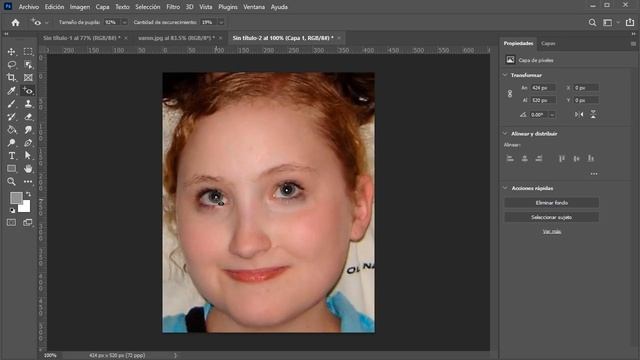The width and height of the screenshot is (640, 360).
Task: Open the Ventana menu
Action: point(254,7)
